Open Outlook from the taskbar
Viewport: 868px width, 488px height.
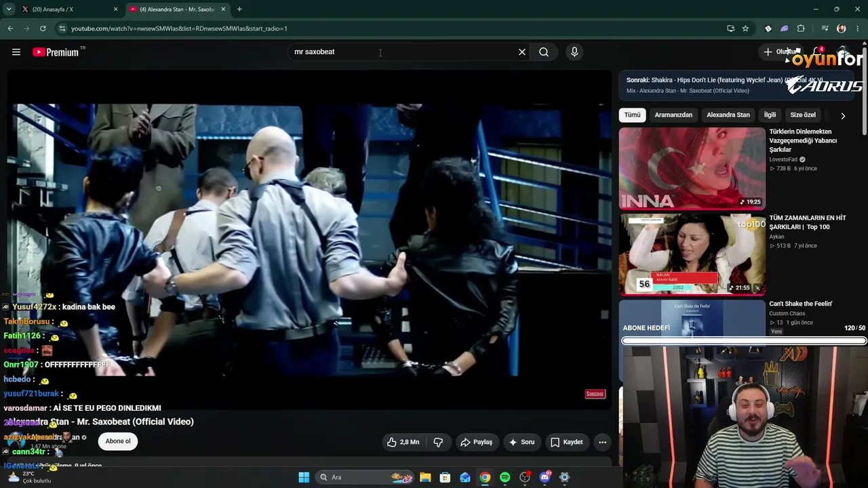pos(465,477)
